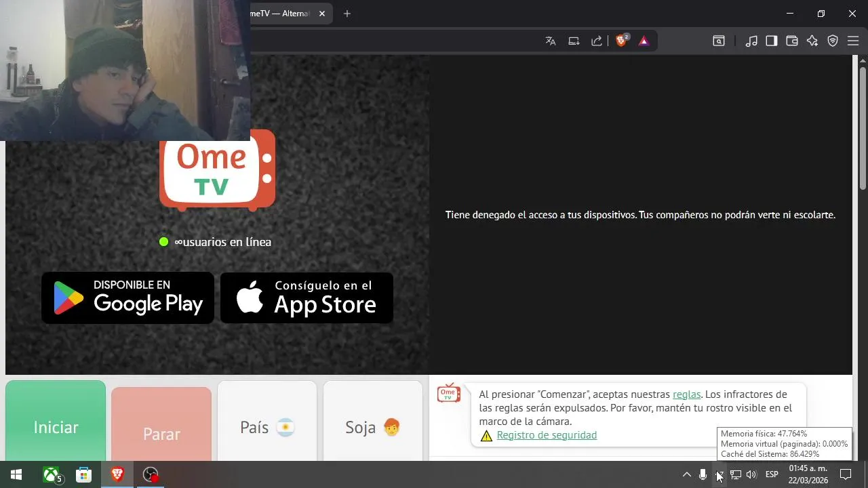Expand the hidden tray icons chevron
The width and height of the screenshot is (868, 488).
[687, 474]
